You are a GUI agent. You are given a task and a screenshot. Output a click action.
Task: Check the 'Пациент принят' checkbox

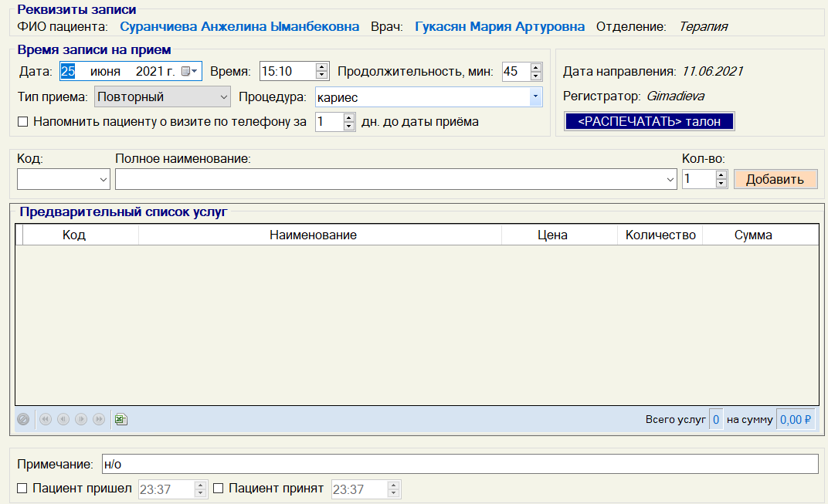[x=218, y=489]
